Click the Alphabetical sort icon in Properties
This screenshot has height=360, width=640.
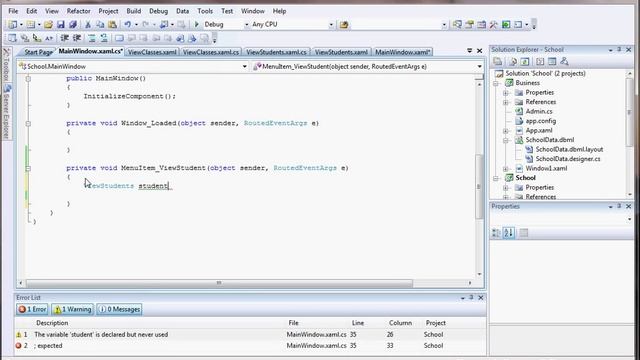[x=509, y=233]
